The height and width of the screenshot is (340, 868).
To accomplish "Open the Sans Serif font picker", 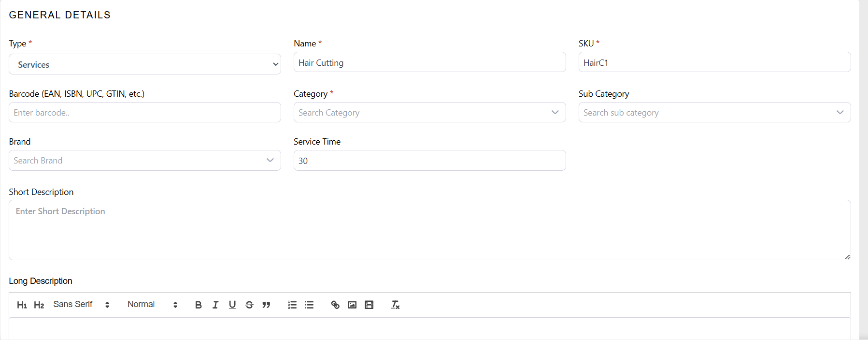I will pyautogui.click(x=81, y=305).
